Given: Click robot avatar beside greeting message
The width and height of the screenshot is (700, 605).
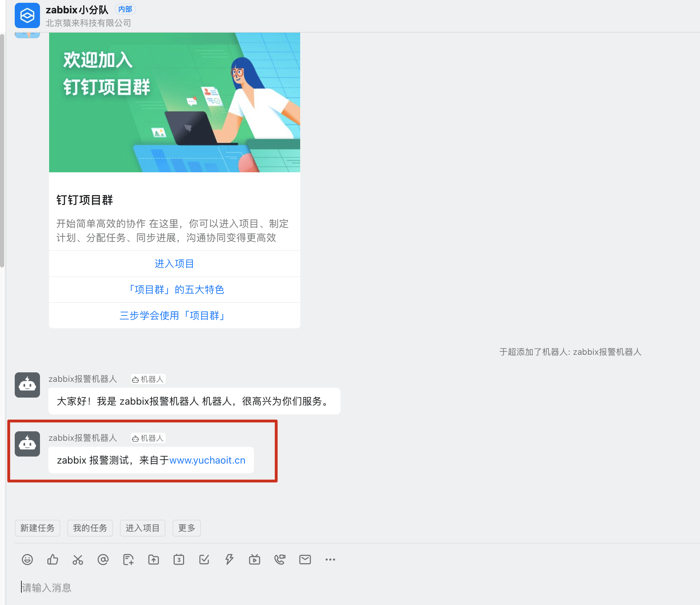Looking at the screenshot, I should pos(27,385).
